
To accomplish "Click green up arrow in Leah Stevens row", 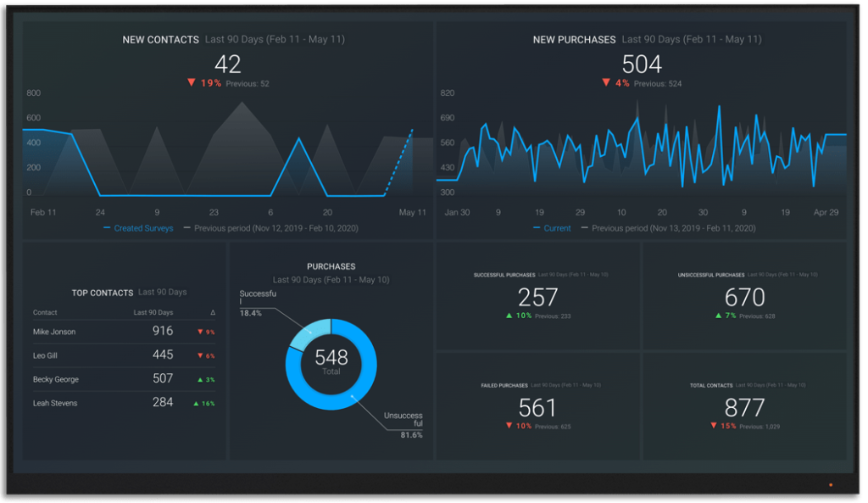I will click(x=196, y=404).
